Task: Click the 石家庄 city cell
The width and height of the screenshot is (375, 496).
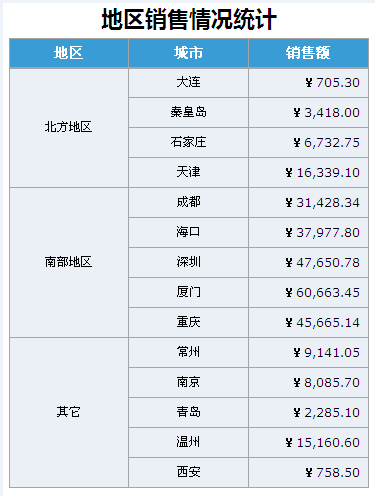Action: click(188, 142)
